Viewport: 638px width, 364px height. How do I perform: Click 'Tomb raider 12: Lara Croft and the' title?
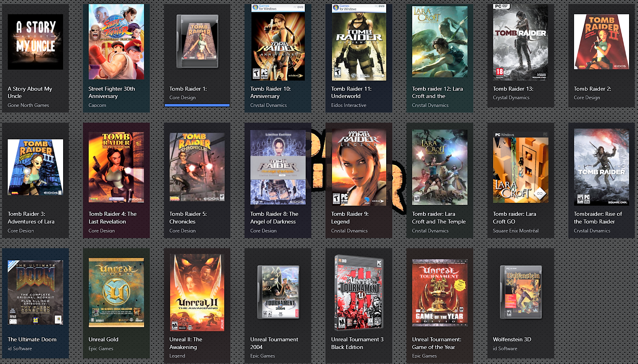tap(438, 92)
